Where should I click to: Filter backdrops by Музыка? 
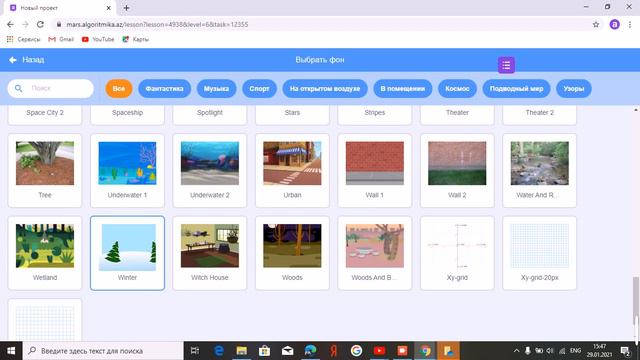[216, 89]
